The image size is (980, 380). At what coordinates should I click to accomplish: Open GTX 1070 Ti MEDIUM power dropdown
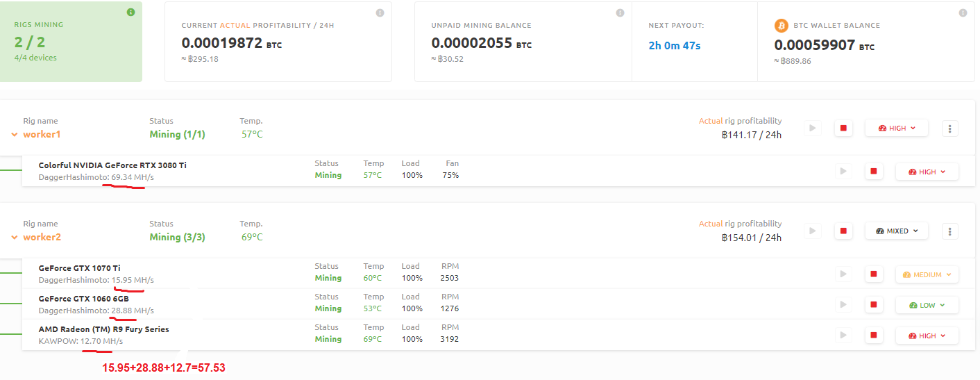pos(927,274)
